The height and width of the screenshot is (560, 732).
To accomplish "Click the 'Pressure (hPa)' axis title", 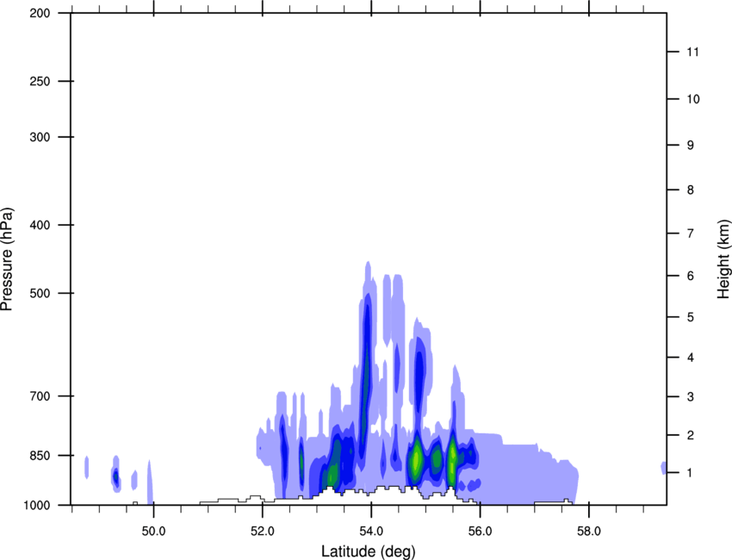I will click(x=8, y=259).
